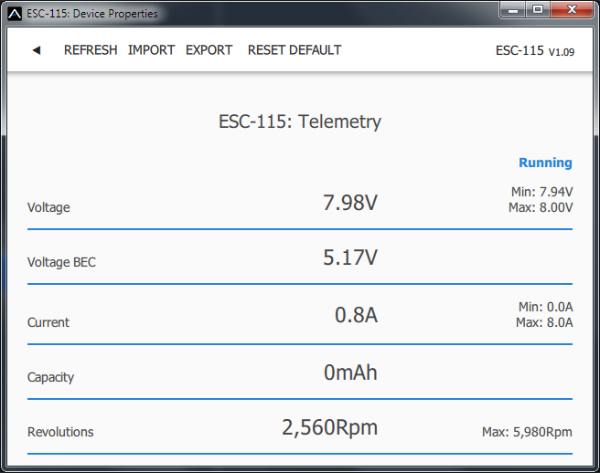The width and height of the screenshot is (600, 473).
Task: Open the IMPORT option
Action: click(151, 50)
